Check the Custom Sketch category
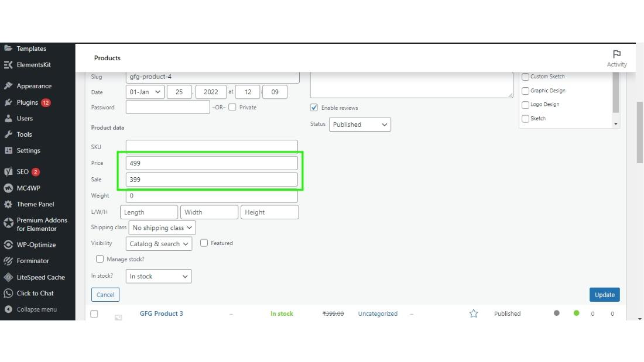644x362 pixels. click(x=525, y=77)
